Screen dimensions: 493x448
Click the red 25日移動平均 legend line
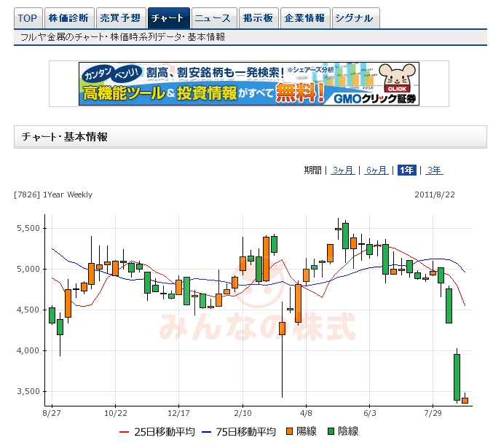point(125,432)
